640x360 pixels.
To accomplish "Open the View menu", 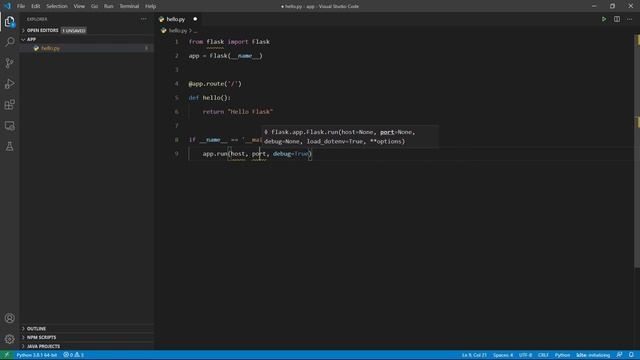I will 79,6.
